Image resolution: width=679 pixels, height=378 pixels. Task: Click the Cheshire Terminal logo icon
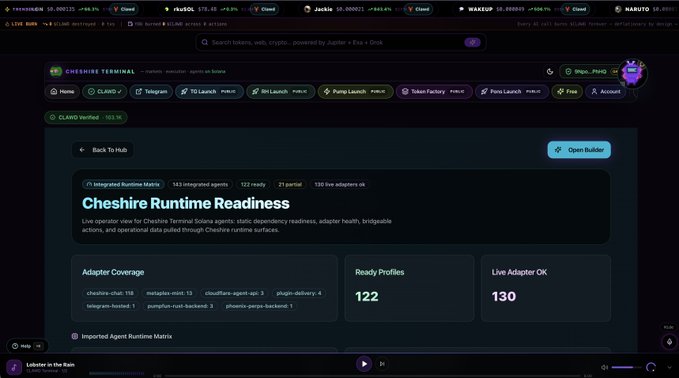tap(56, 71)
